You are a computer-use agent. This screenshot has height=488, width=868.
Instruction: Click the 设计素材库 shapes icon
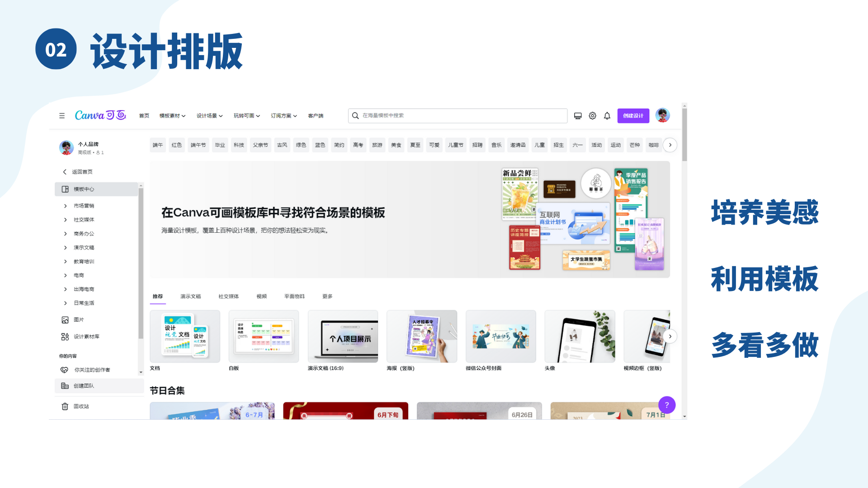pos(65,337)
